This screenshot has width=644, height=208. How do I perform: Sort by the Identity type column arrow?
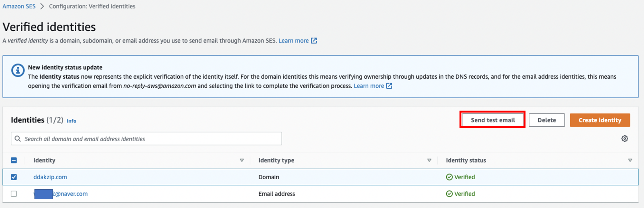[x=429, y=160]
